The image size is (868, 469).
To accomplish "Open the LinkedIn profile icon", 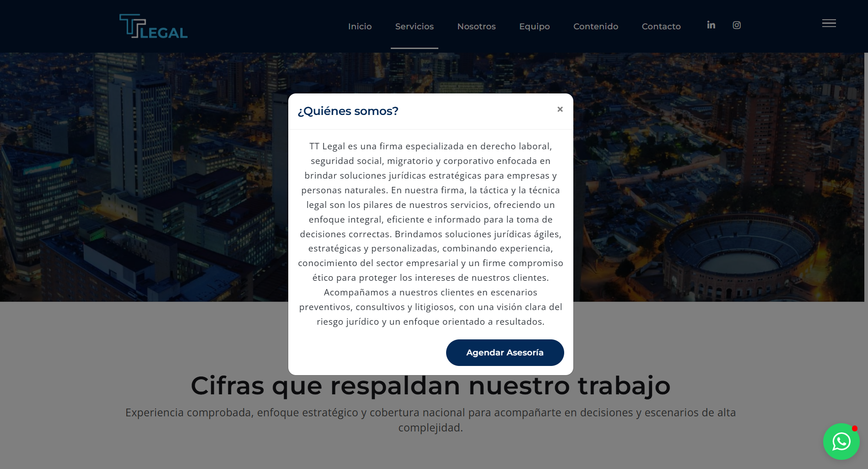I will point(711,25).
